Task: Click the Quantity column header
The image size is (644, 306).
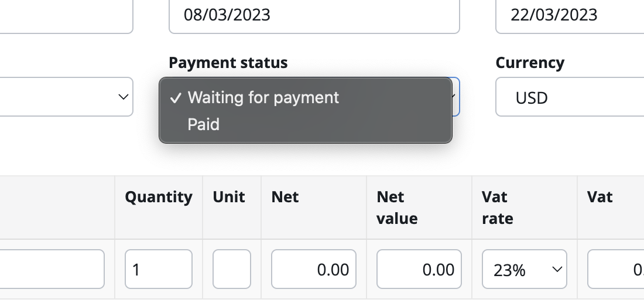Action: tap(159, 197)
